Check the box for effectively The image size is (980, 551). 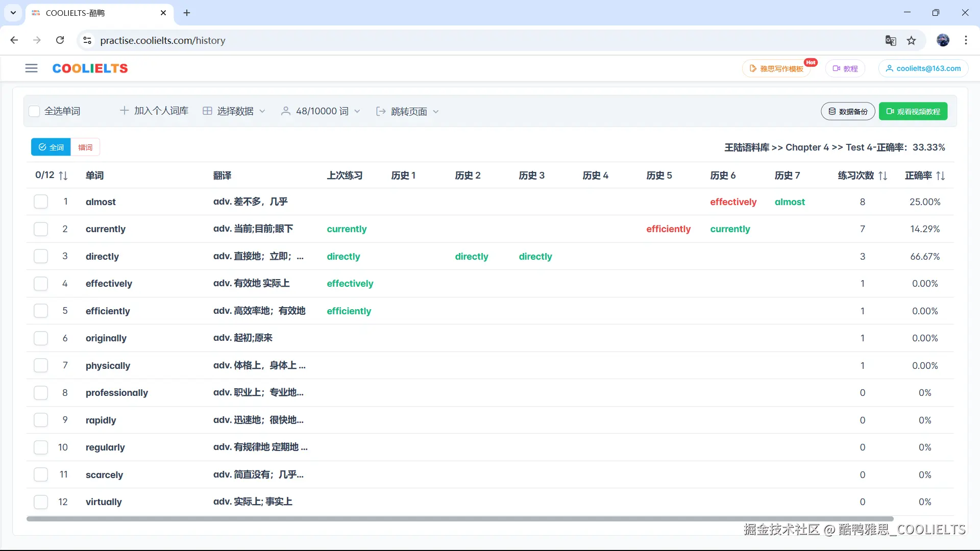(41, 283)
